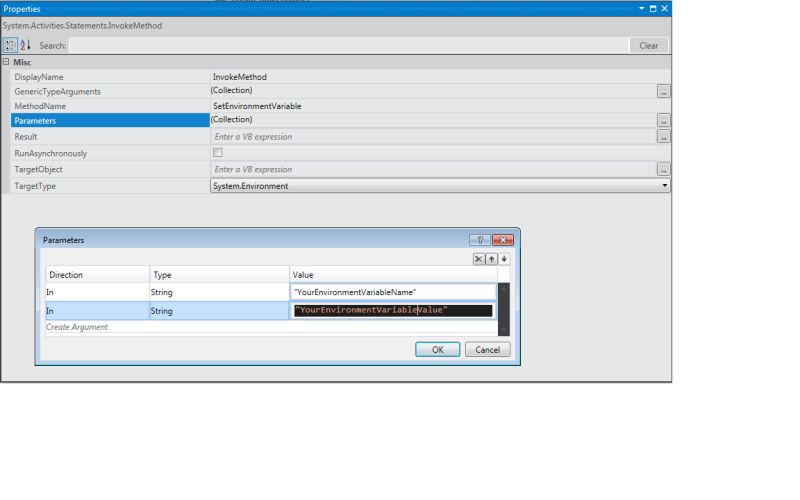Screen dimensions: 800x500
Task: Maximize the Properties panel
Action: tap(653, 9)
